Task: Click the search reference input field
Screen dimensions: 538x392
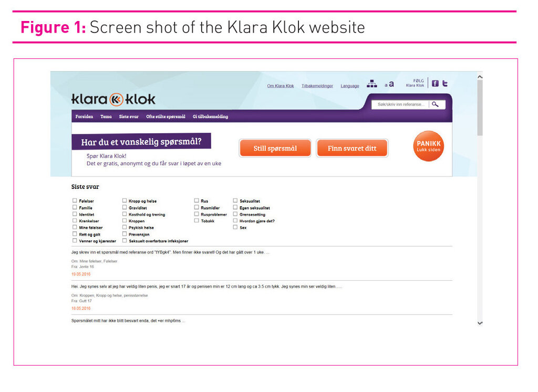Action: [x=400, y=104]
